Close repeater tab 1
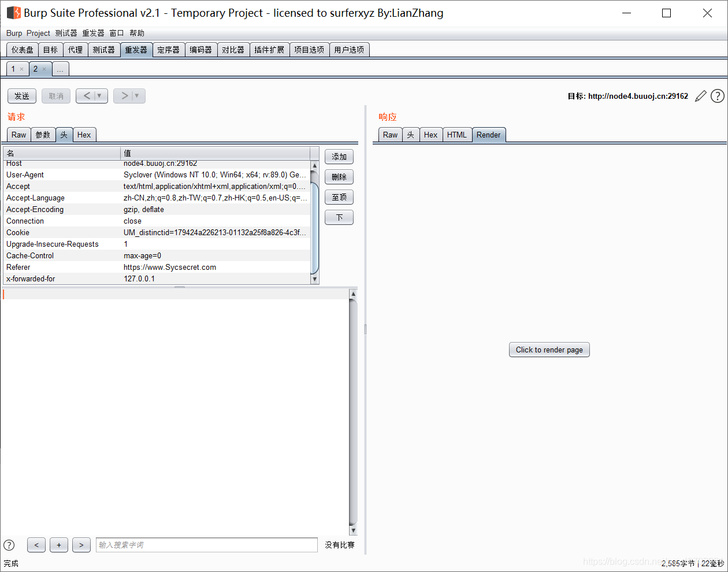The image size is (728, 572). tap(22, 69)
